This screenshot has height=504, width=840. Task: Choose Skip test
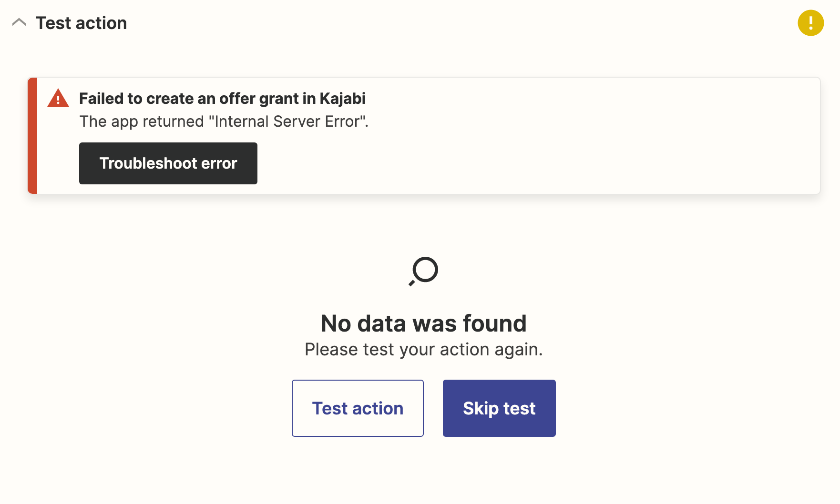pyautogui.click(x=499, y=408)
